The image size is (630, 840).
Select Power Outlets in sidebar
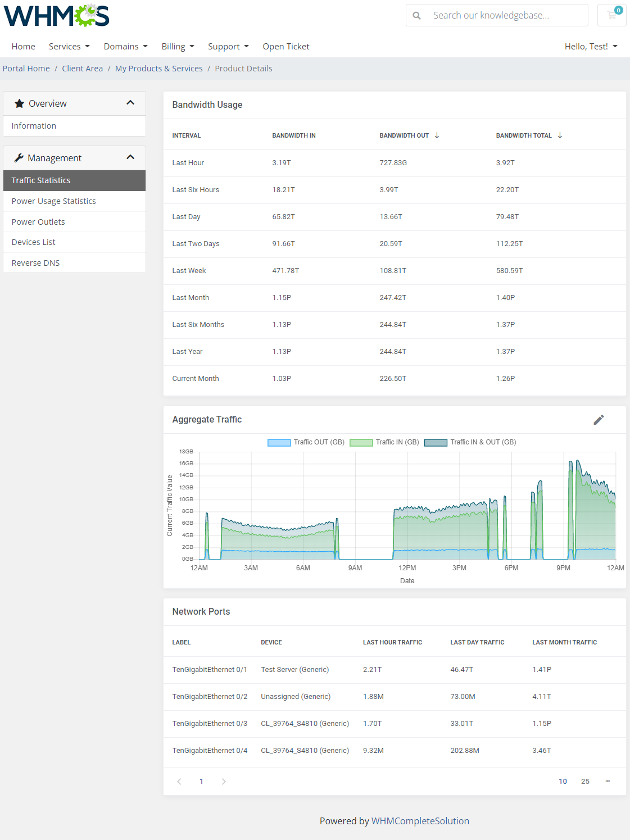(x=74, y=222)
